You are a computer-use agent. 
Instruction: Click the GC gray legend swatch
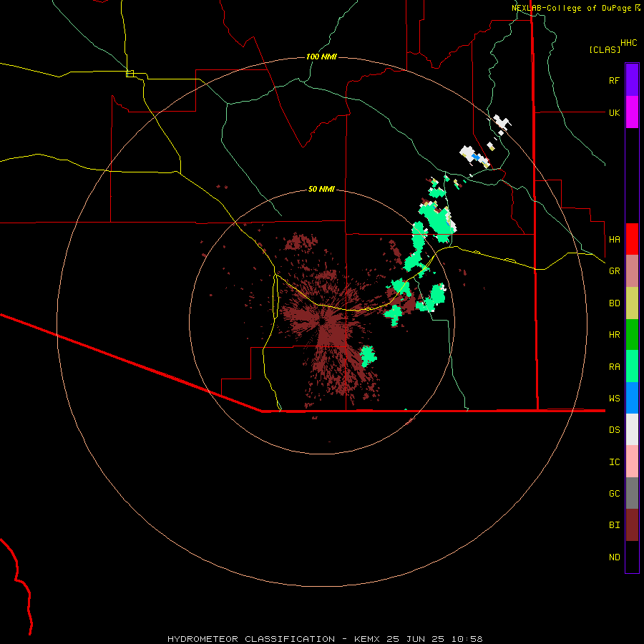pos(632,493)
